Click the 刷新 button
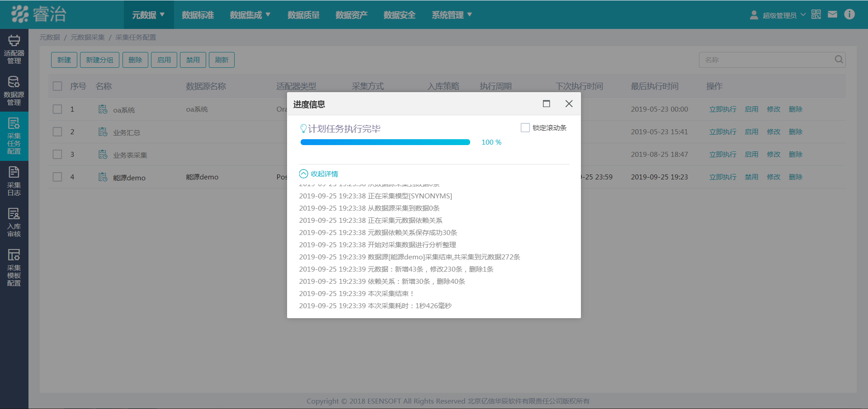Viewport: 868px width, 409px height. point(222,60)
